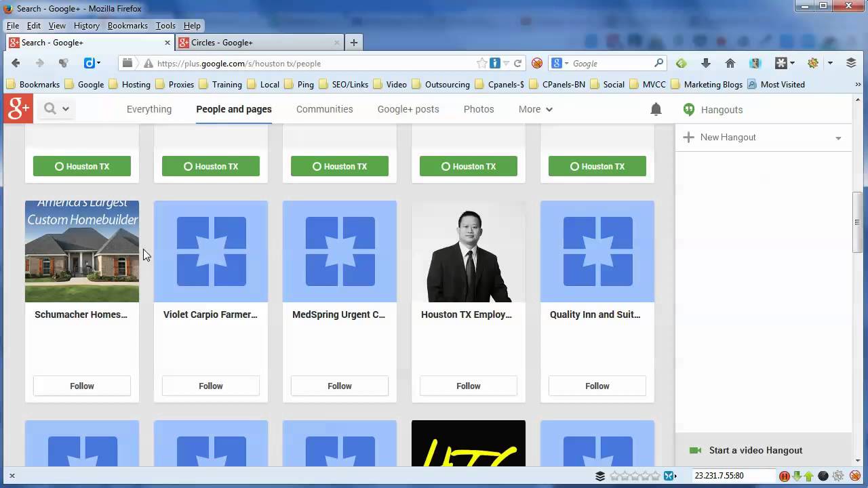
Task: Click the Firefox home icon
Action: click(x=730, y=63)
